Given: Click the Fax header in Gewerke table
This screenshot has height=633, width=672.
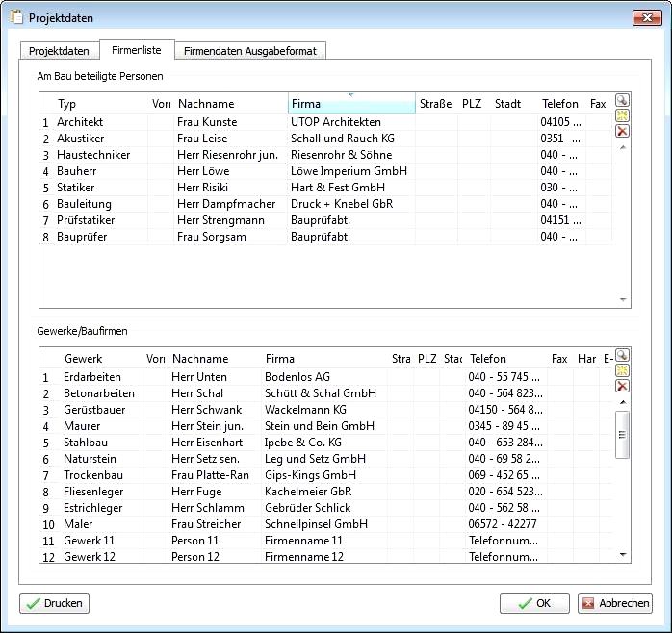Looking at the screenshot, I should point(559,359).
